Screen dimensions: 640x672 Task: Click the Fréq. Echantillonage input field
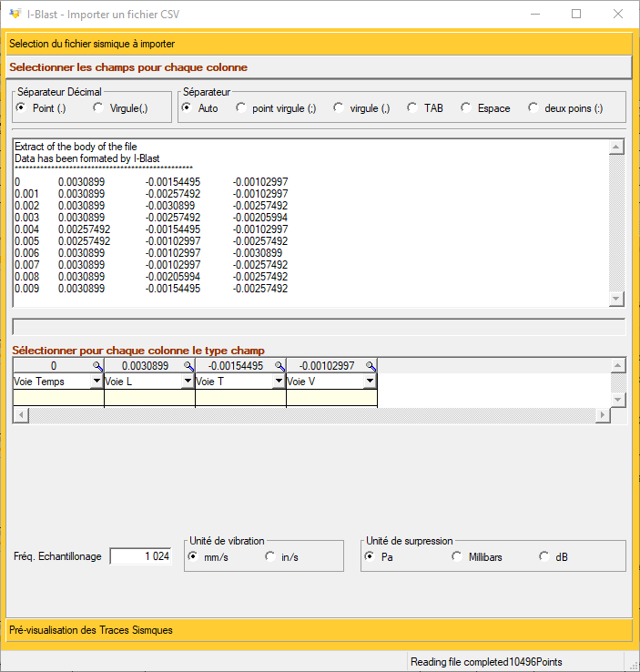tap(140, 556)
